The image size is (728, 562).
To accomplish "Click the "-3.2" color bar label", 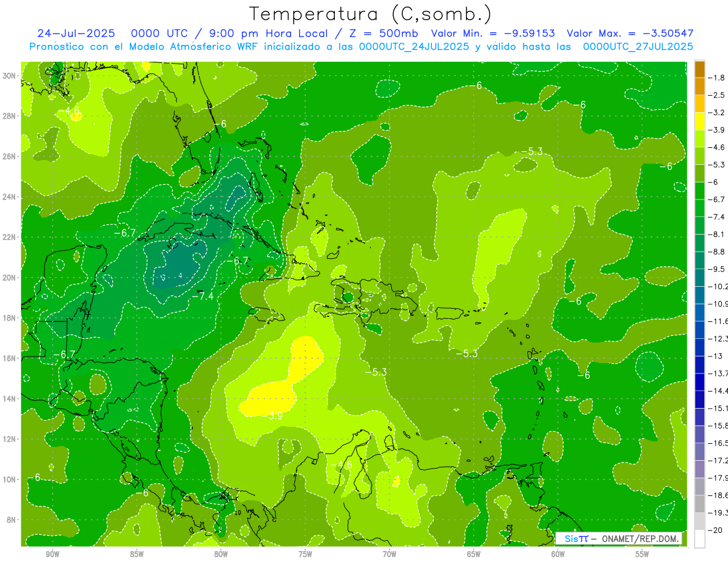I will (x=718, y=112).
